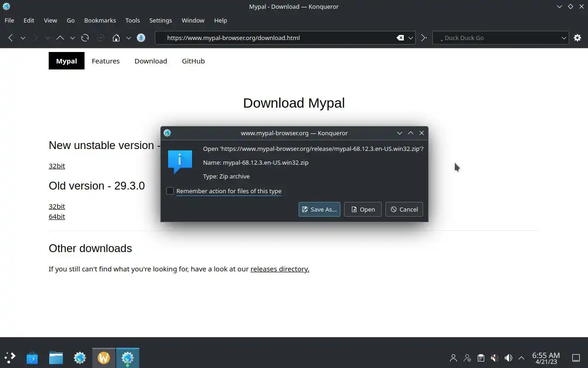Open the Window menu
Screen dimensions: 588x368
click(x=193, y=20)
